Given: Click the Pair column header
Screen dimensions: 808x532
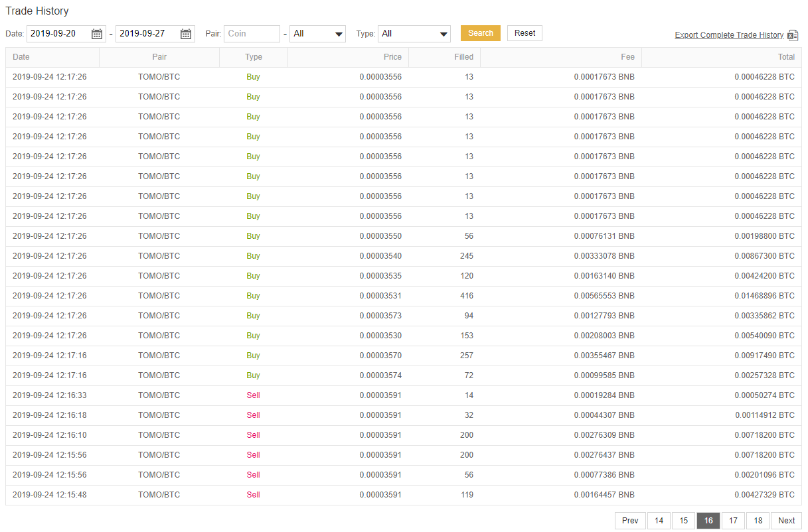Looking at the screenshot, I should [x=159, y=57].
